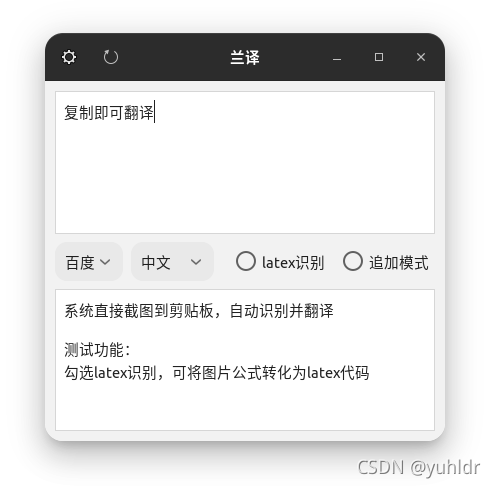Click the chevron arrow beside 中文
This screenshot has width=496, height=488.
tap(196, 262)
